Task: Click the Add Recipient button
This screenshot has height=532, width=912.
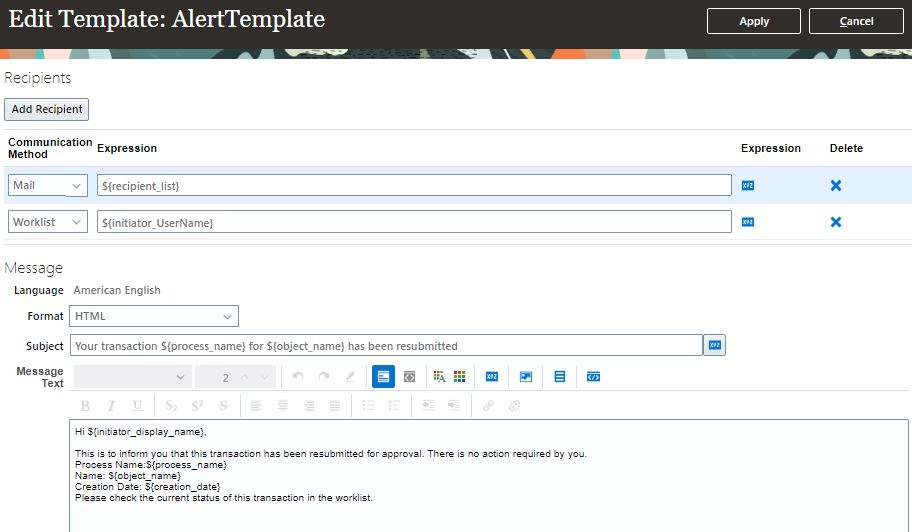Action: tap(47, 109)
